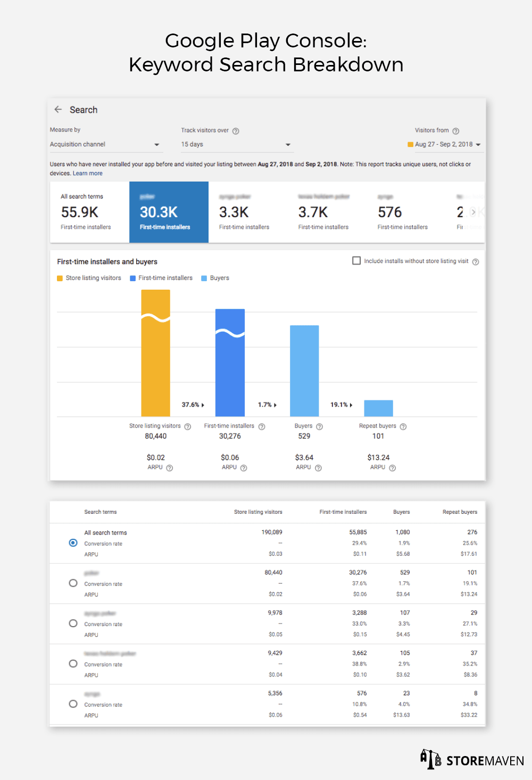Click the dark blue First-time installers bar
Image resolution: width=532 pixels, height=780 pixels.
(x=230, y=363)
